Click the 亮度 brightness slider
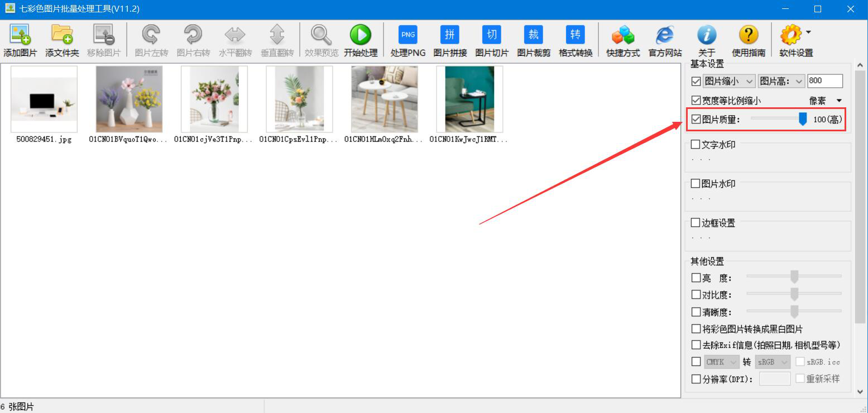This screenshot has height=413, width=868. tap(794, 276)
